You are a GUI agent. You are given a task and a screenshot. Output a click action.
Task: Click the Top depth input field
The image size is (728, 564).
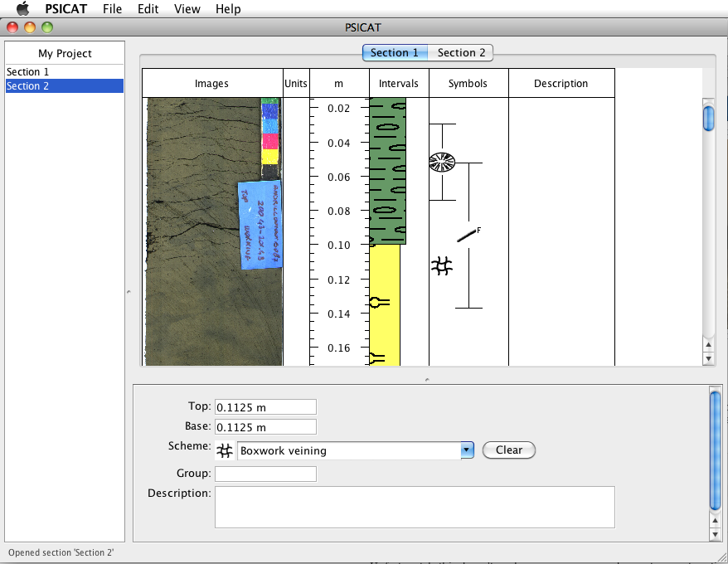265,407
